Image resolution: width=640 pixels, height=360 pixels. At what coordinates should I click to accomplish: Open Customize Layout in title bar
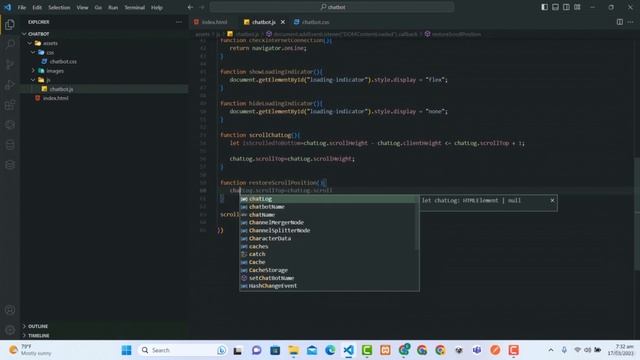tap(577, 7)
